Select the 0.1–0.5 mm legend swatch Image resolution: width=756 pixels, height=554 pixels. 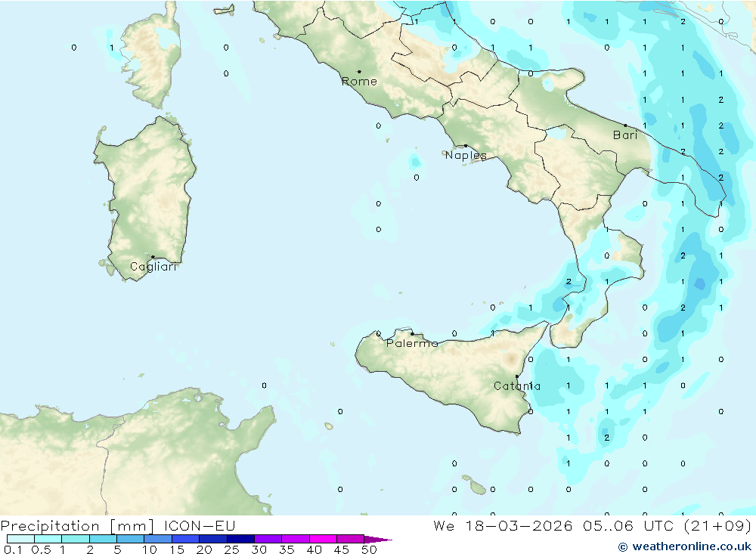(x=20, y=539)
